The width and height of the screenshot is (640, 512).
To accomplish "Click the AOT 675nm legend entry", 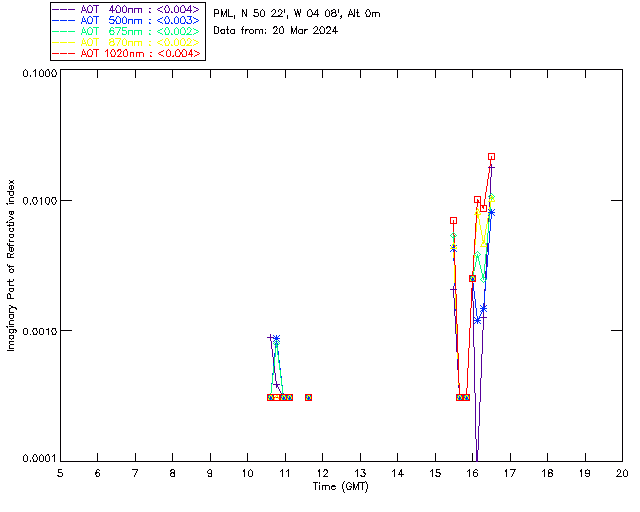I will pyautogui.click(x=126, y=31).
